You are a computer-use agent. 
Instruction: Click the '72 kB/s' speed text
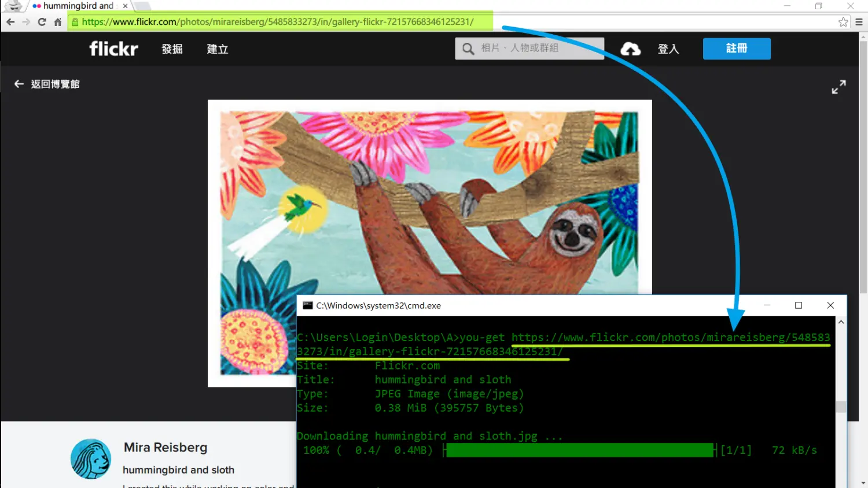pos(795,450)
